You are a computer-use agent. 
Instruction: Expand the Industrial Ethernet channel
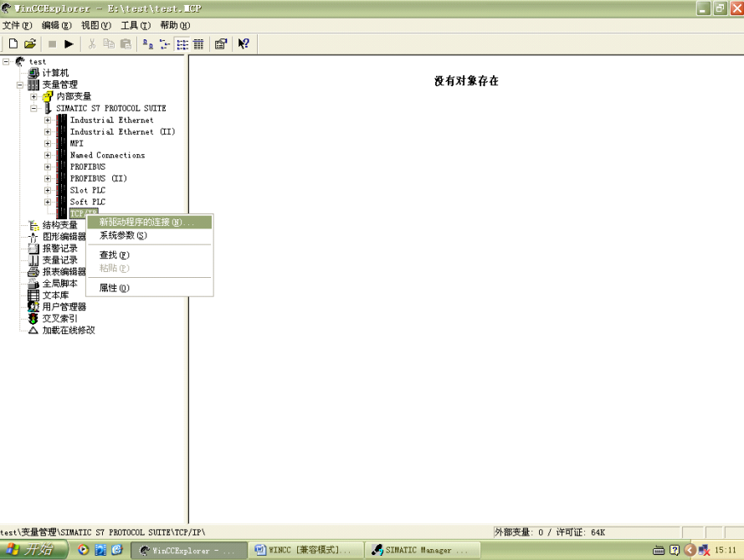(x=48, y=120)
